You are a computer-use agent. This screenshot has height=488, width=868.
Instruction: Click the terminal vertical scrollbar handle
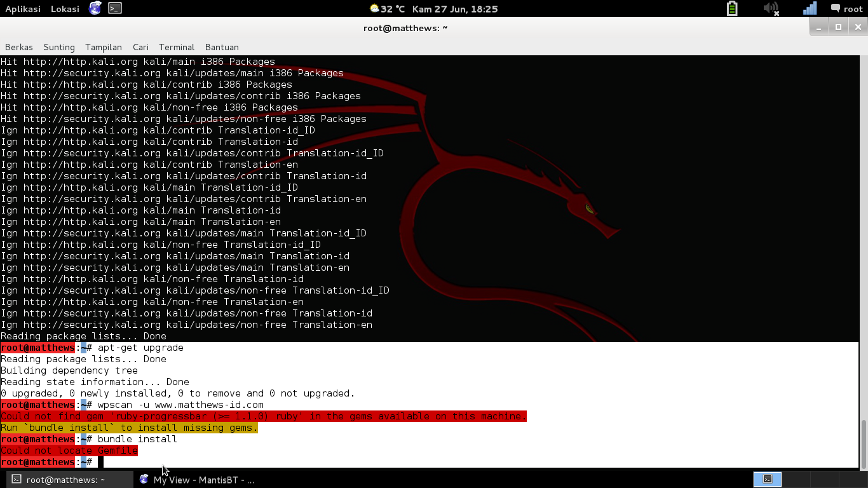tap(863, 444)
